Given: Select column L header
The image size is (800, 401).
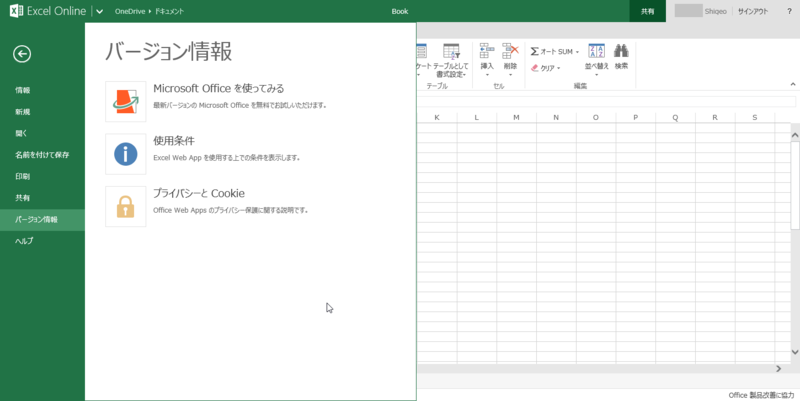Looking at the screenshot, I should click(477, 117).
